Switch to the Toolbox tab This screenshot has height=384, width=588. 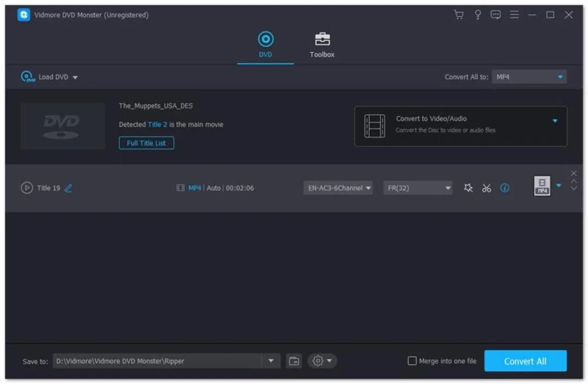coord(322,45)
